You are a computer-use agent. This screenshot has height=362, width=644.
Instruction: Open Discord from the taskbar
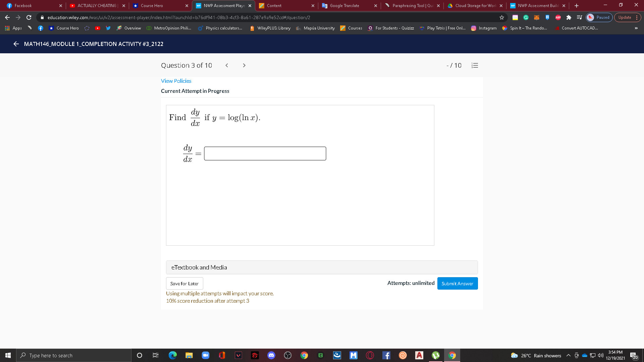click(x=271, y=355)
